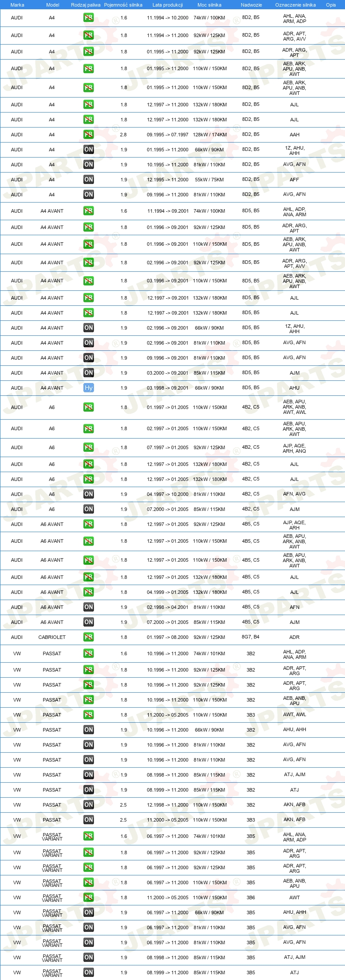Click the 03.2000 -> 09.2001 years cell
Screen dimensions: 345x980
click(x=168, y=373)
